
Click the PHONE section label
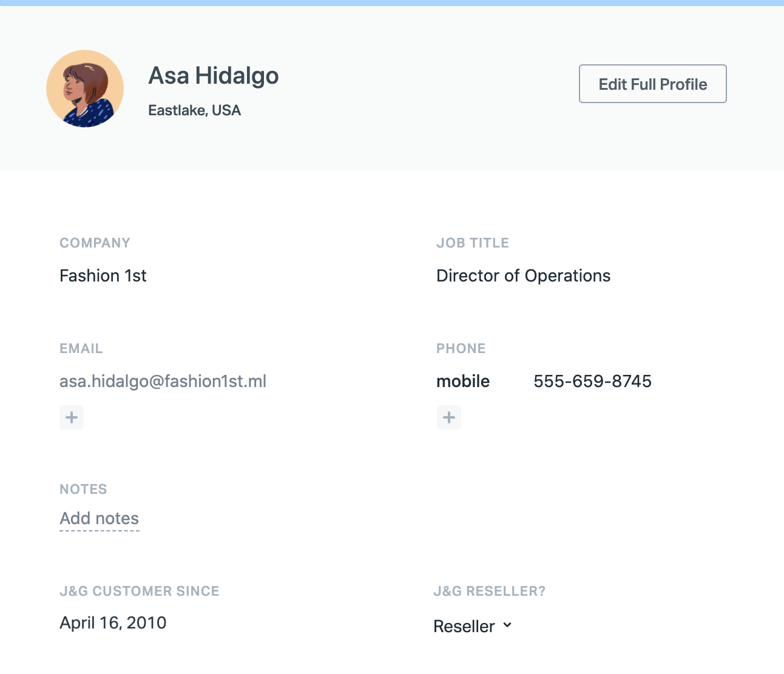coord(461,349)
